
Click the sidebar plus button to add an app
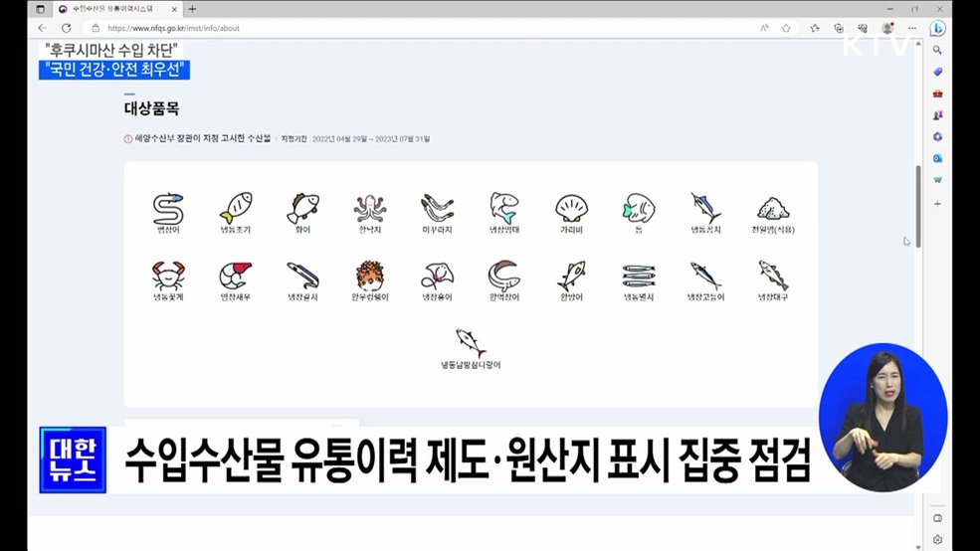pyautogui.click(x=937, y=203)
